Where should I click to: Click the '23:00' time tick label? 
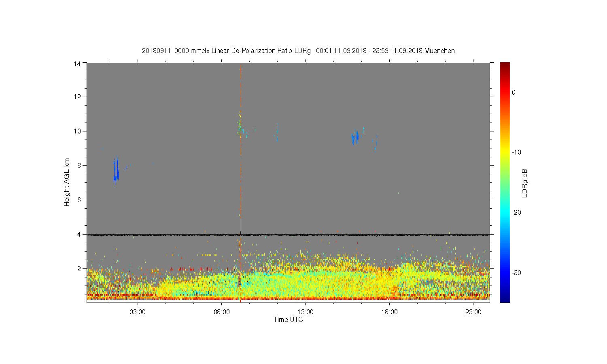[x=473, y=312]
